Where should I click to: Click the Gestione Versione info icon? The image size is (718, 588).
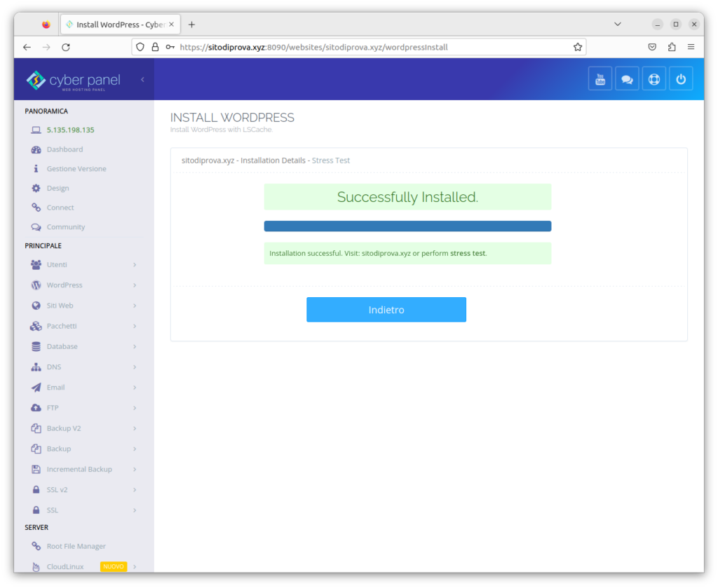coord(36,169)
